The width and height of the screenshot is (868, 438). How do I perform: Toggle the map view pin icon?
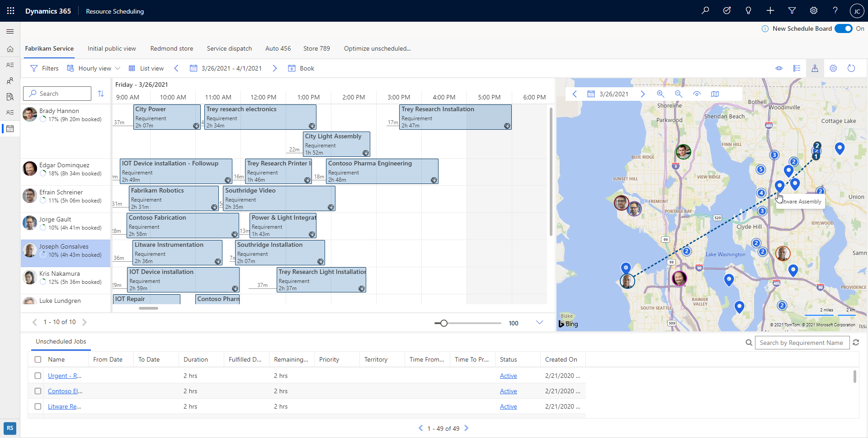pyautogui.click(x=815, y=68)
